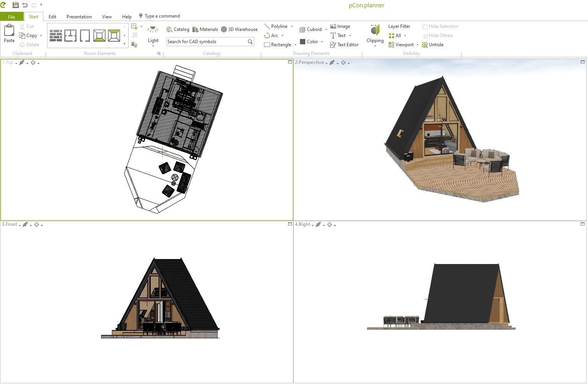The image size is (588, 384).
Task: Expand the Rectangle dropdown arrow
Action: (x=295, y=45)
